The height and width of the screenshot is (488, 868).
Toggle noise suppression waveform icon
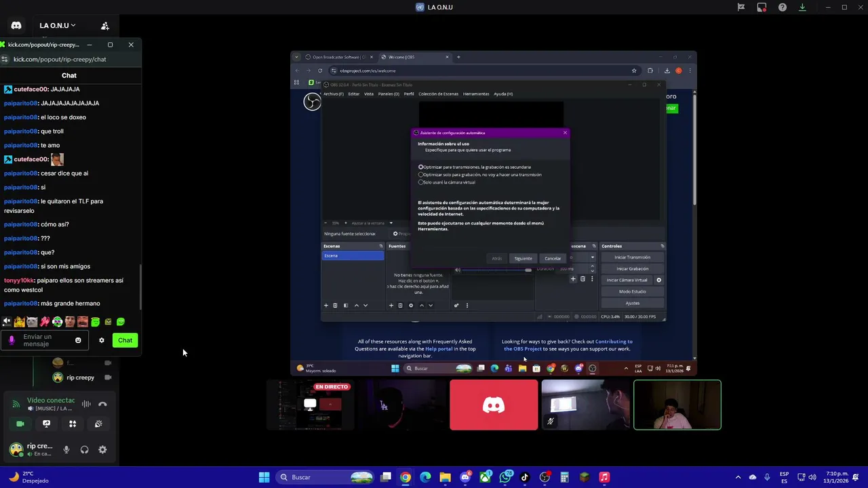click(86, 404)
